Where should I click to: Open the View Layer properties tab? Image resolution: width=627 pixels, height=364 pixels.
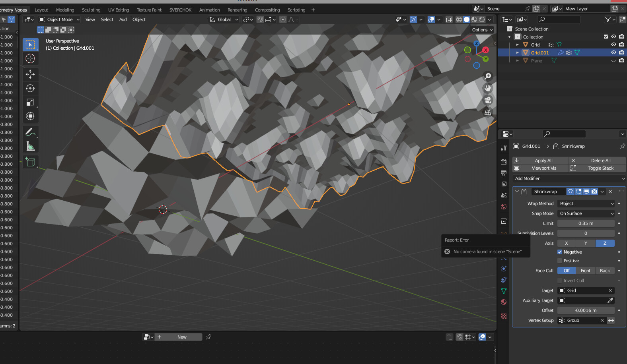click(x=504, y=184)
